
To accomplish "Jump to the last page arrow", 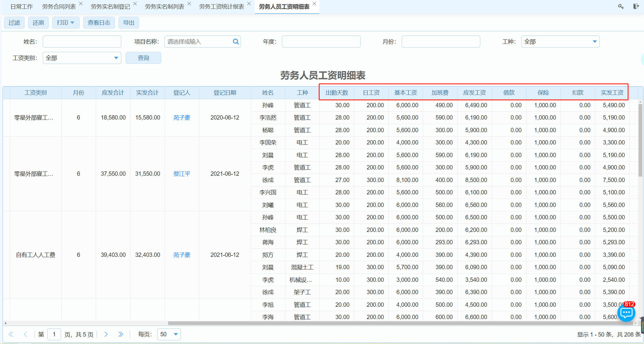I will pyautogui.click(x=120, y=334).
